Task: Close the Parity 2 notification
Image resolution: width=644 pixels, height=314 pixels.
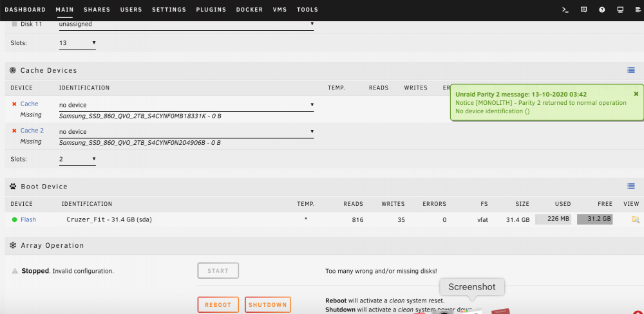Action: (x=636, y=94)
